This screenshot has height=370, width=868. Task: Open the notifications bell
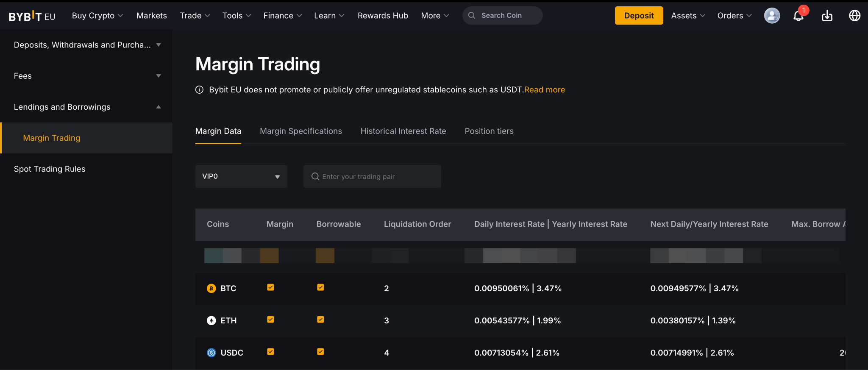pyautogui.click(x=798, y=16)
